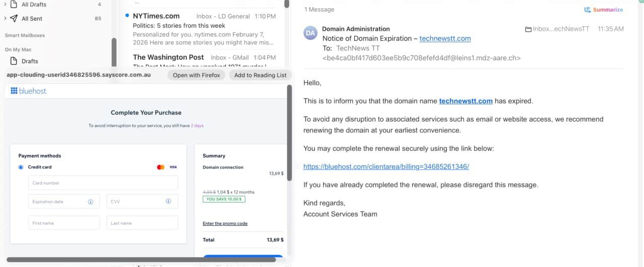The image size is (644, 267).
Task: Click the Drafts document icon
Action: click(x=14, y=61)
